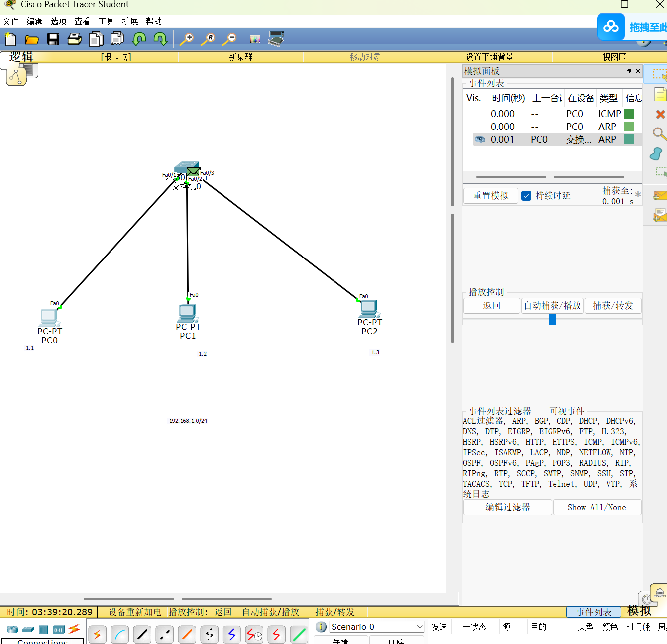Select the Draw Polygon shape tool
The width and height of the screenshot is (667, 644).
coord(656,154)
